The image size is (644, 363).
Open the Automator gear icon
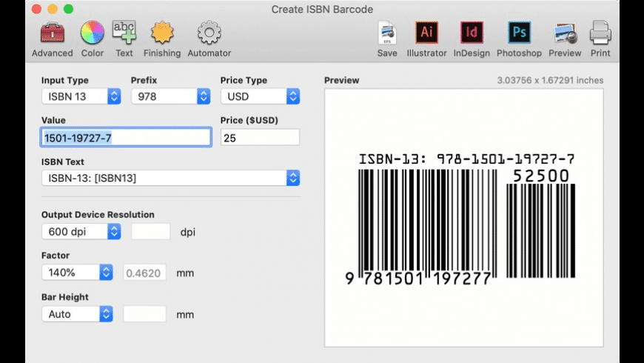coord(209,33)
